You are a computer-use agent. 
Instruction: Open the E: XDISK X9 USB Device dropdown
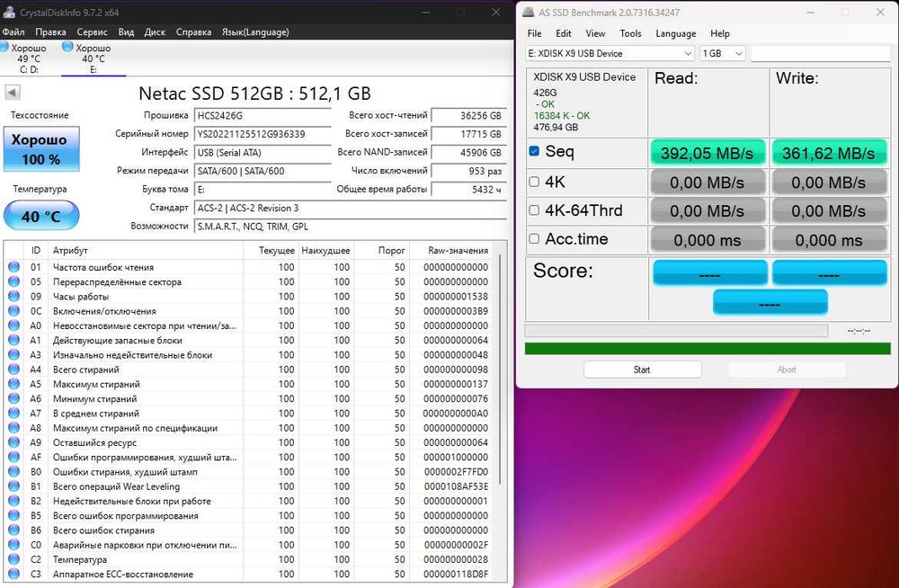coord(610,53)
